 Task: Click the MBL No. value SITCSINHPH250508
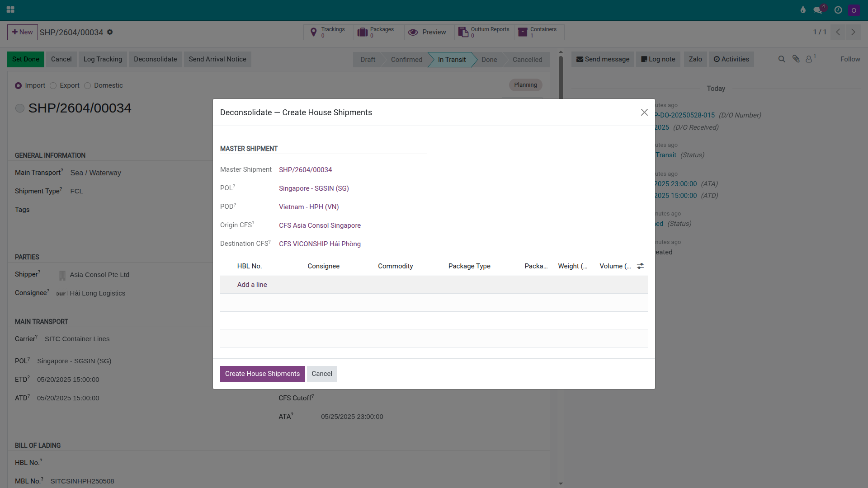pyautogui.click(x=82, y=481)
